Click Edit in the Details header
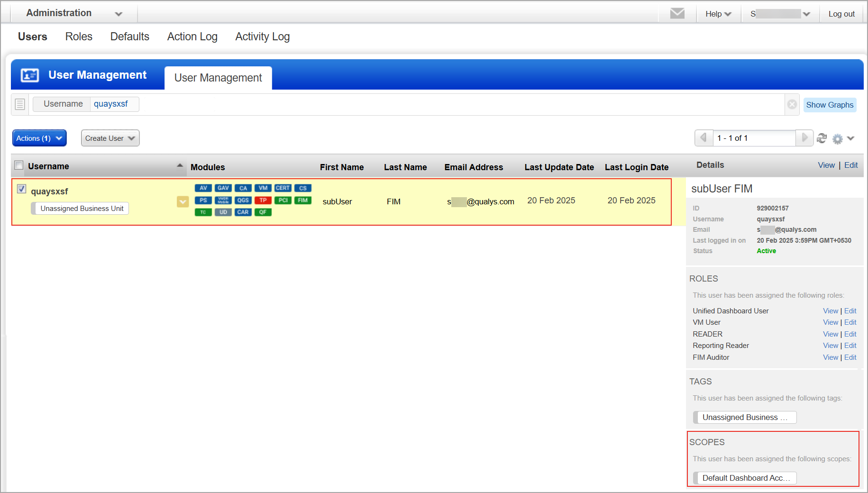Image resolution: width=868 pixels, height=493 pixels. tap(851, 165)
